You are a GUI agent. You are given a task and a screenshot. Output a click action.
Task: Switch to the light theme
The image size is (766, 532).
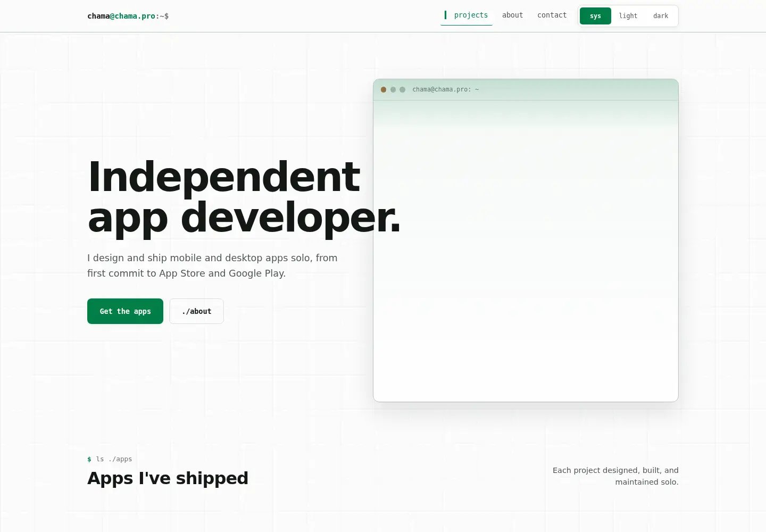628,16
